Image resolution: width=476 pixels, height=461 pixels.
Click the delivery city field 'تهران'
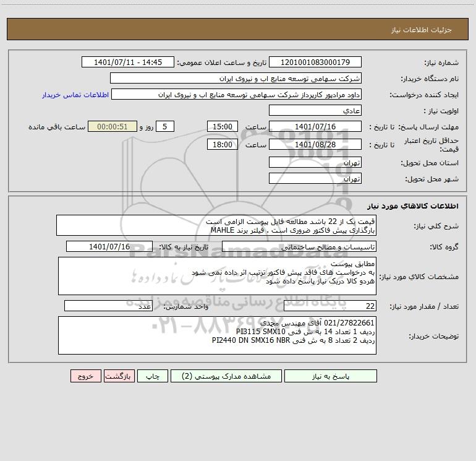[315, 178]
